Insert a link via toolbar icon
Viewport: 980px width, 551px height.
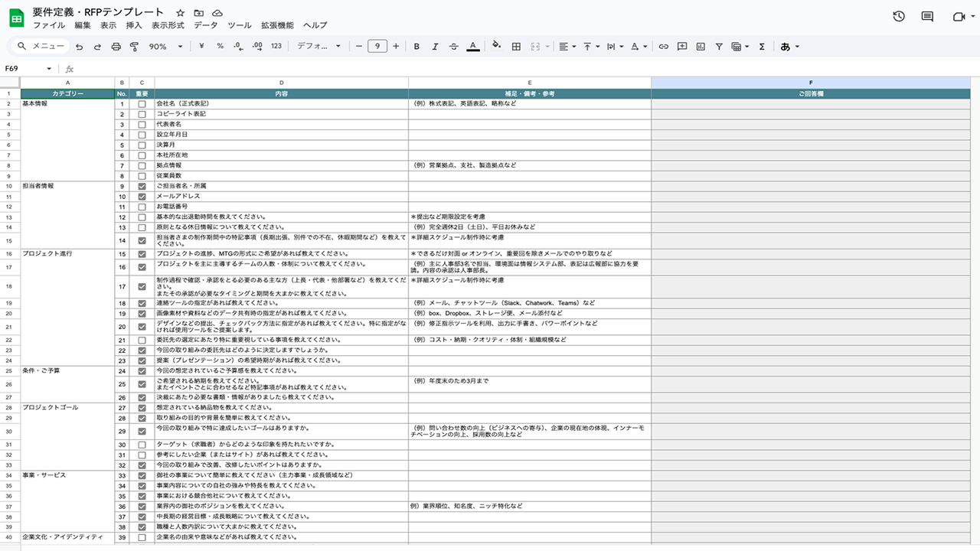(664, 47)
